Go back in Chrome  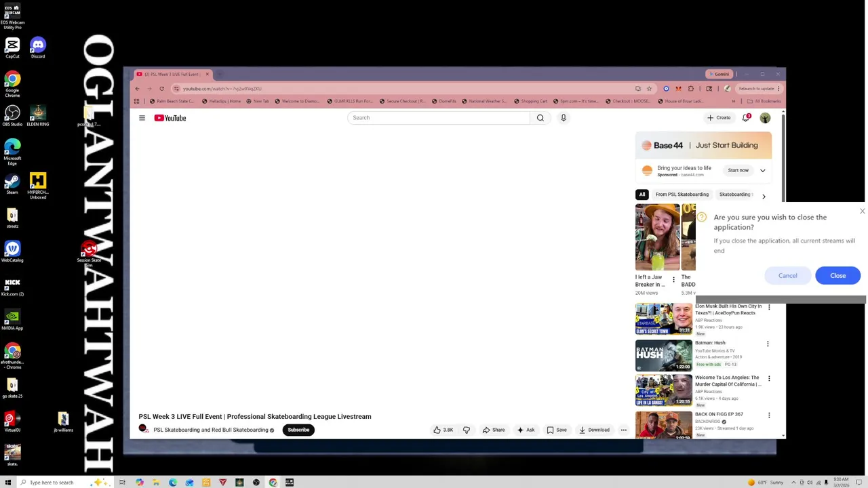[x=137, y=89]
